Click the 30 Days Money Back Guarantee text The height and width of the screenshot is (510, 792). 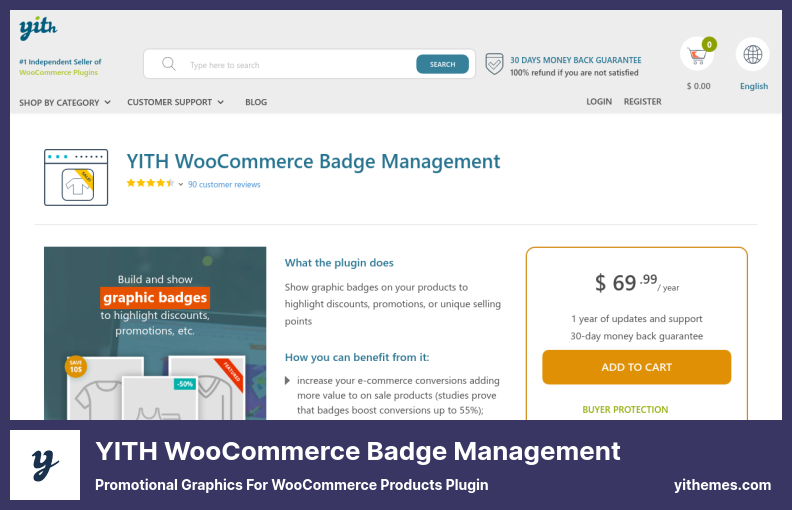[575, 60]
